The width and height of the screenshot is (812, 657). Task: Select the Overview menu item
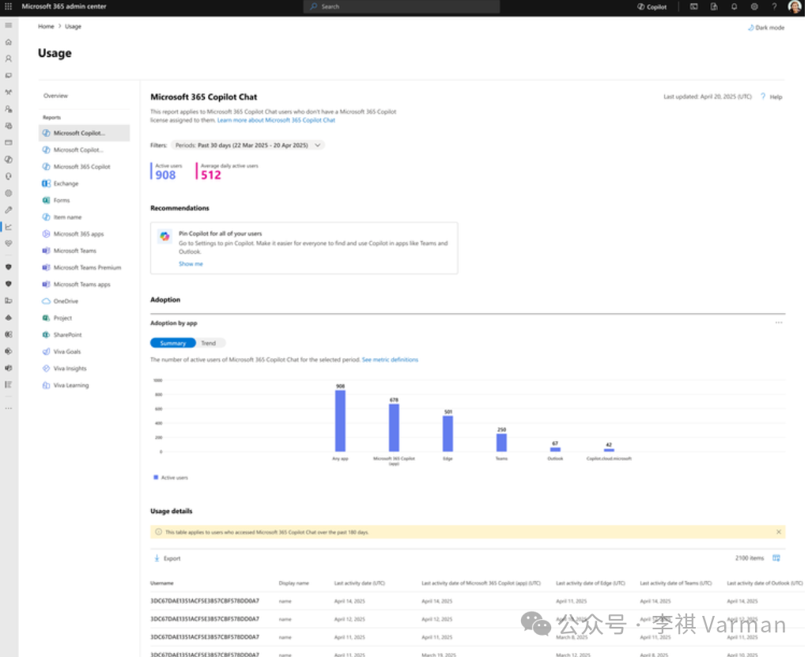(55, 96)
